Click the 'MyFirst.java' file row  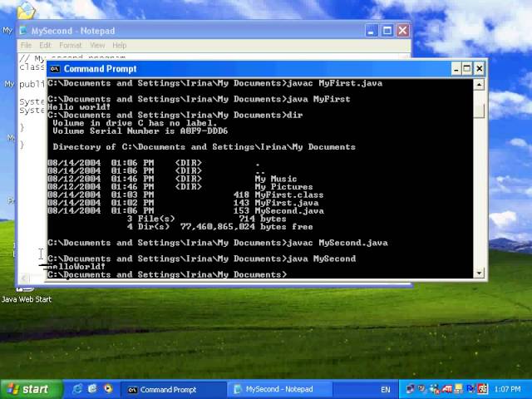click(x=183, y=203)
